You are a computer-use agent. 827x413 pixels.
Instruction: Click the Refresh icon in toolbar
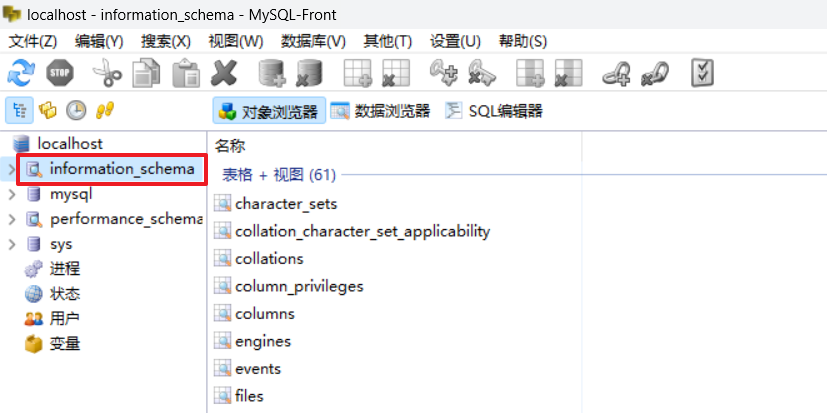[x=21, y=72]
